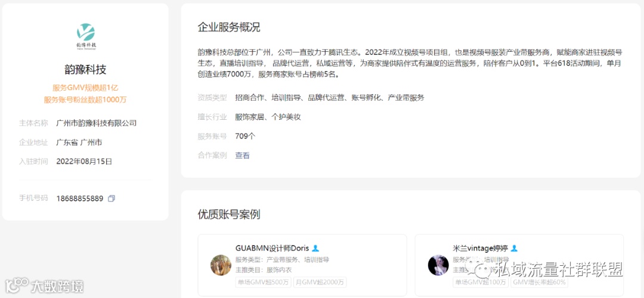
Task: Select the phone number 18688855889 text
Action: [x=80, y=198]
